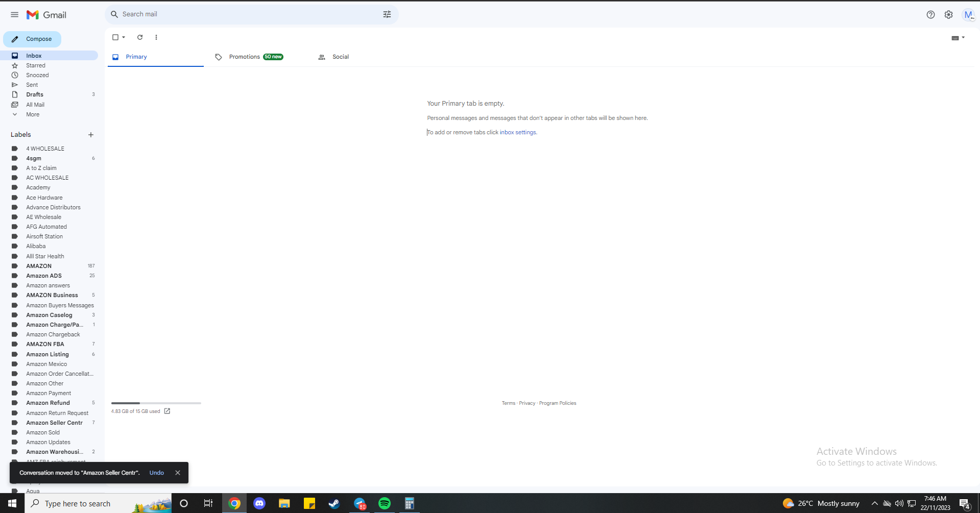980x513 pixels.
Task: Create a new label with plus icon
Action: [x=91, y=135]
